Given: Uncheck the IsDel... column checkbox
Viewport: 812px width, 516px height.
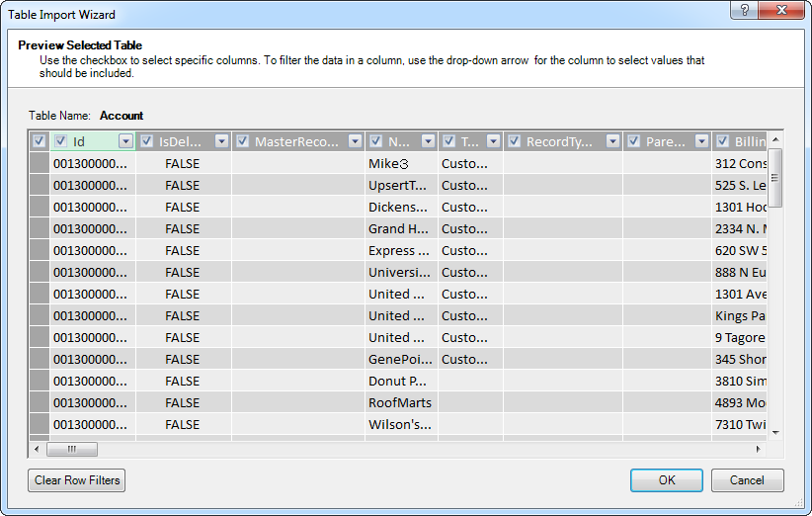Looking at the screenshot, I should coord(147,141).
